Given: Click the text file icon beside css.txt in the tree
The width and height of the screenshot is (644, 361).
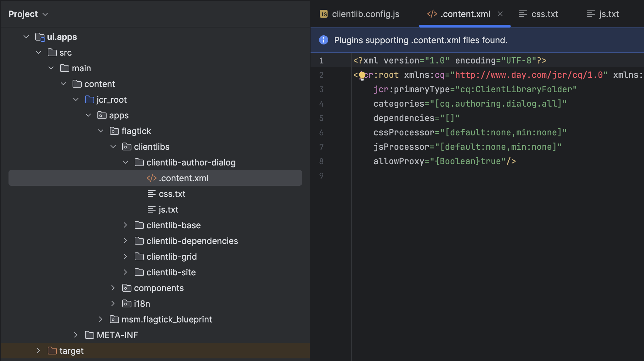Looking at the screenshot, I should point(151,194).
